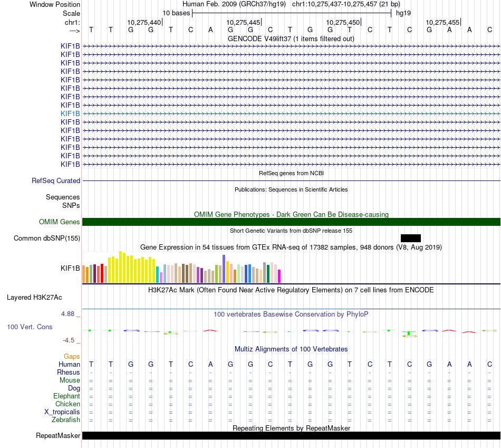The width and height of the screenshot is (501, 448).
Task: Click the Dog species label
Action: (x=74, y=388)
